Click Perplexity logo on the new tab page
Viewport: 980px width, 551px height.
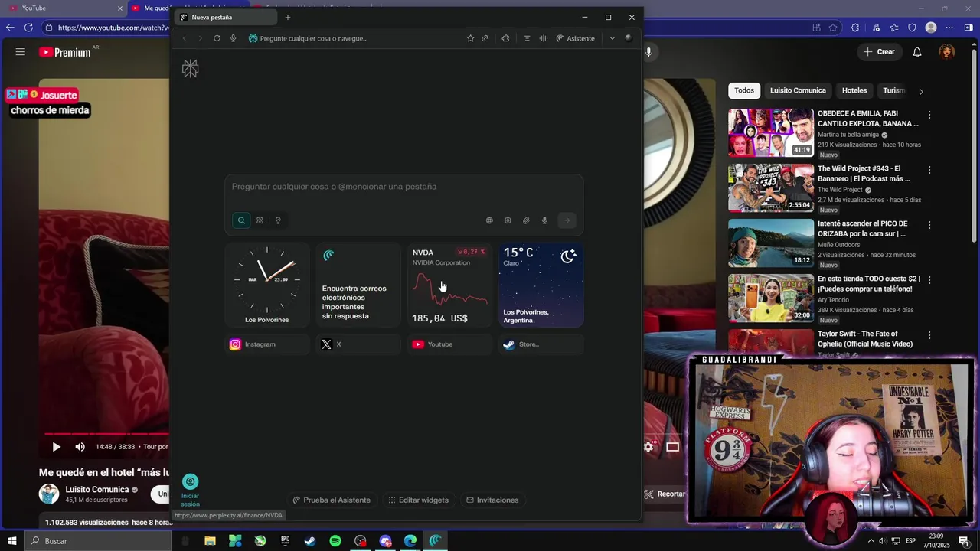(191, 69)
